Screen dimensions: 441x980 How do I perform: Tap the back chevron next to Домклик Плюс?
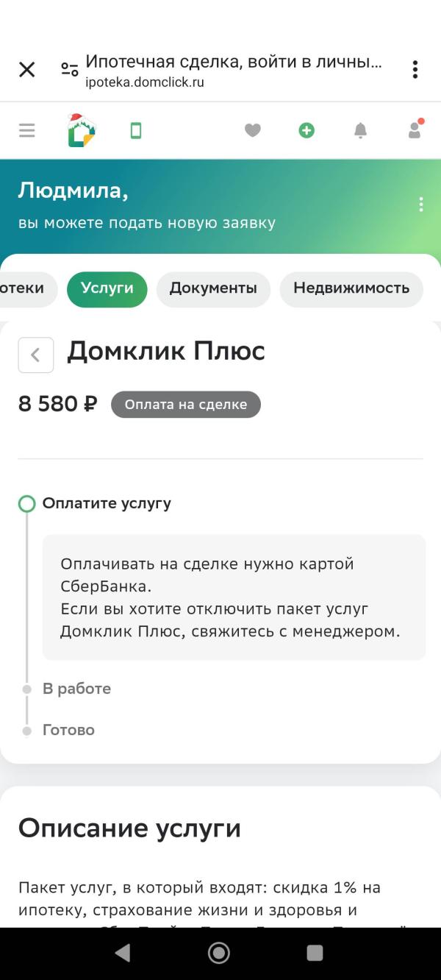click(35, 355)
